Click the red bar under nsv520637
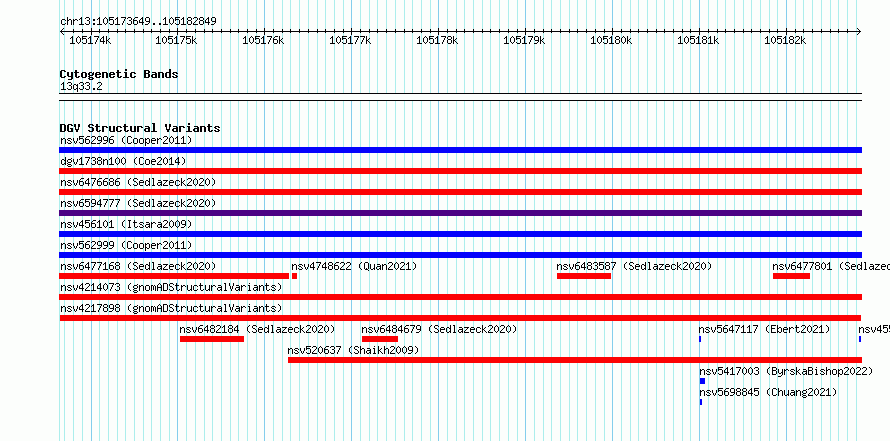The image size is (890, 441). click(x=575, y=360)
